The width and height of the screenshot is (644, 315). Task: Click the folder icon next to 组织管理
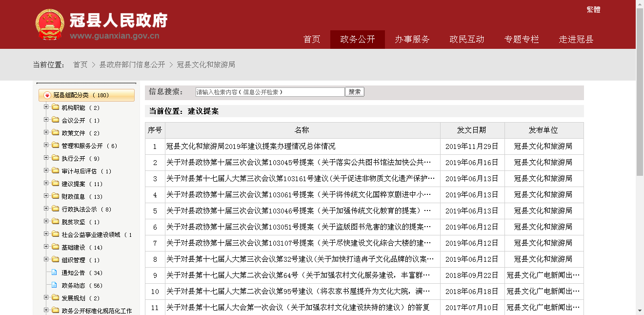click(x=55, y=260)
